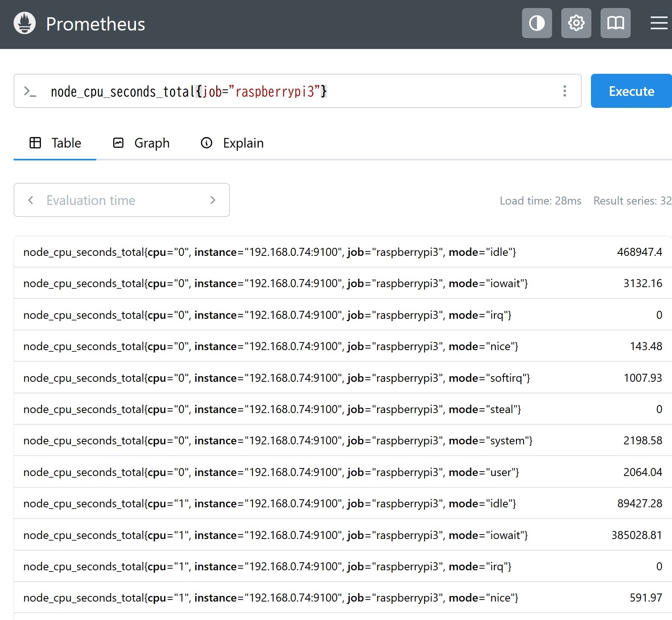The image size is (672, 620).
Task: Open the Explain tab
Action: point(232,143)
